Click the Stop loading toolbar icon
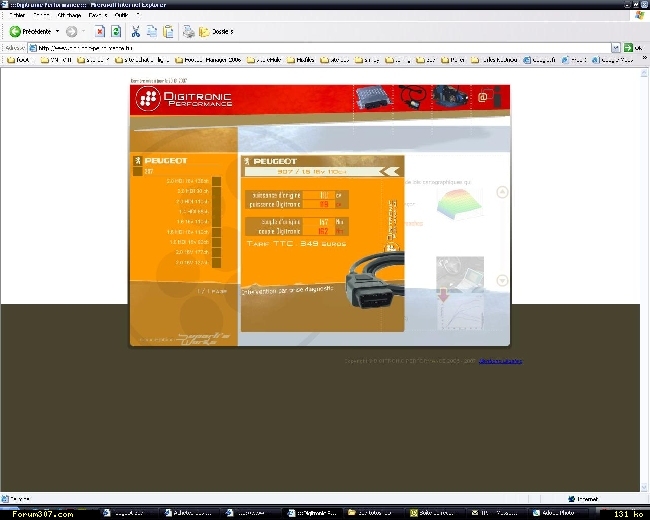 100,31
